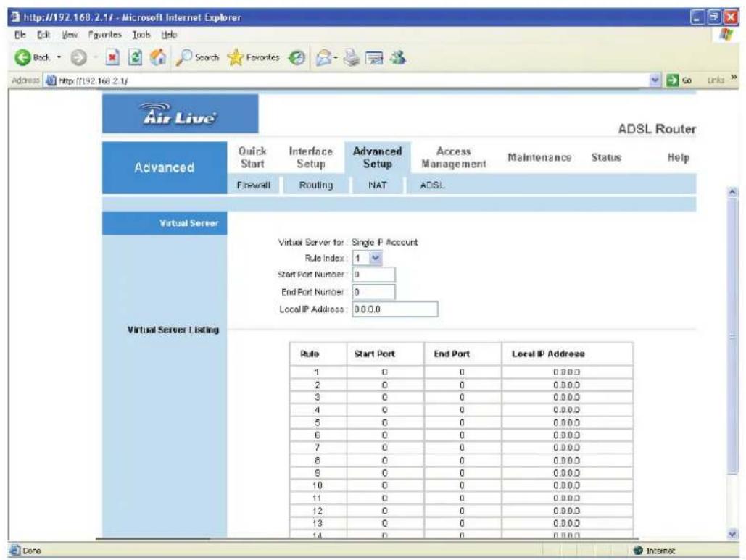746x560 pixels.
Task: Open the Favorites star in toolbar
Action: pyautogui.click(x=235, y=57)
